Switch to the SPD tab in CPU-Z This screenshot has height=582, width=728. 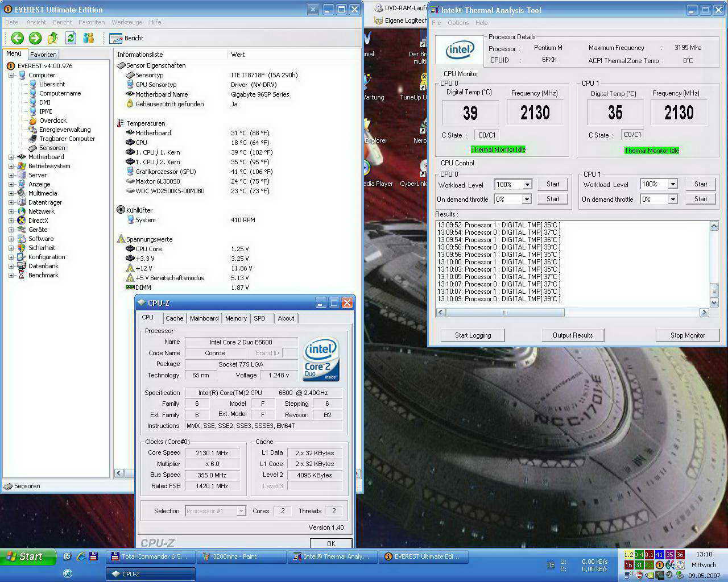coord(259,318)
